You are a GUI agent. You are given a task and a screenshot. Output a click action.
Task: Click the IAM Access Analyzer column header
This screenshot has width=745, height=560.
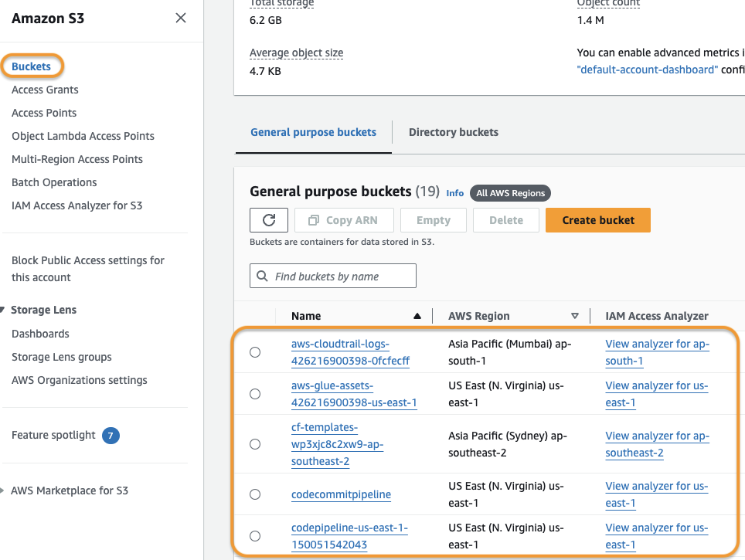657,316
